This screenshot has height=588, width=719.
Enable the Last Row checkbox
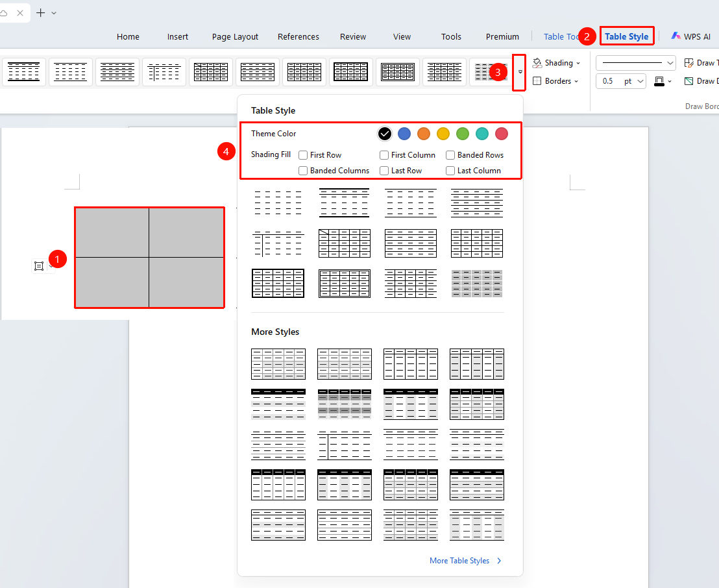384,171
